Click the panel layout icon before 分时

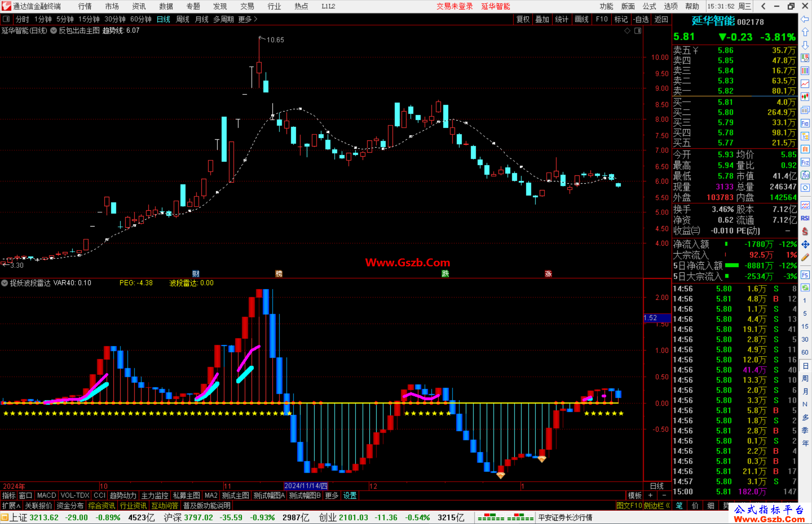pos(6,19)
